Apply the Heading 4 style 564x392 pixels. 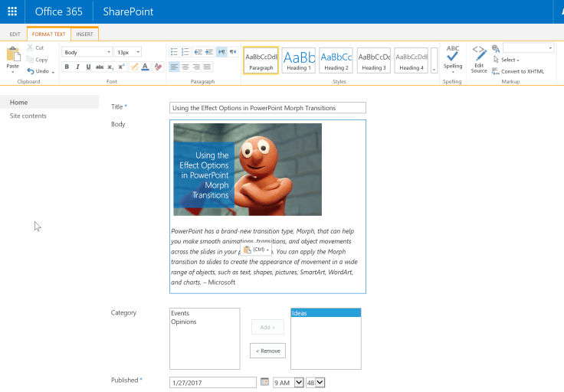click(x=412, y=60)
